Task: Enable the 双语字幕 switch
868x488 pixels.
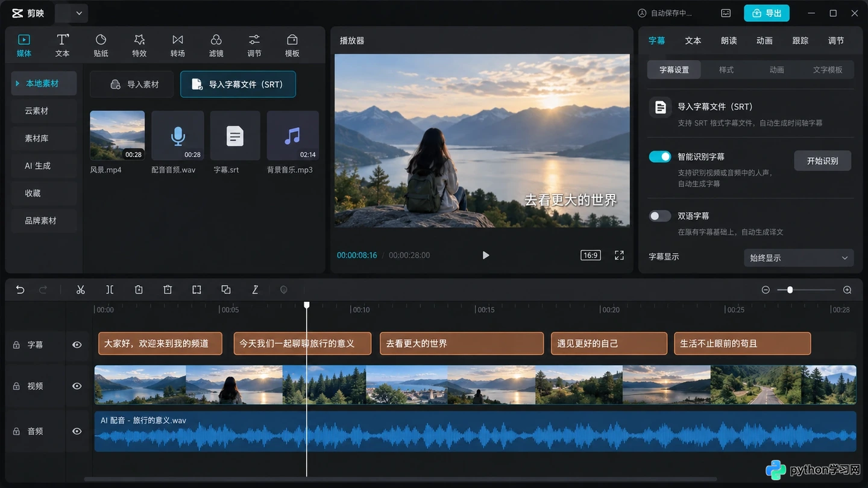Action: coord(660,216)
